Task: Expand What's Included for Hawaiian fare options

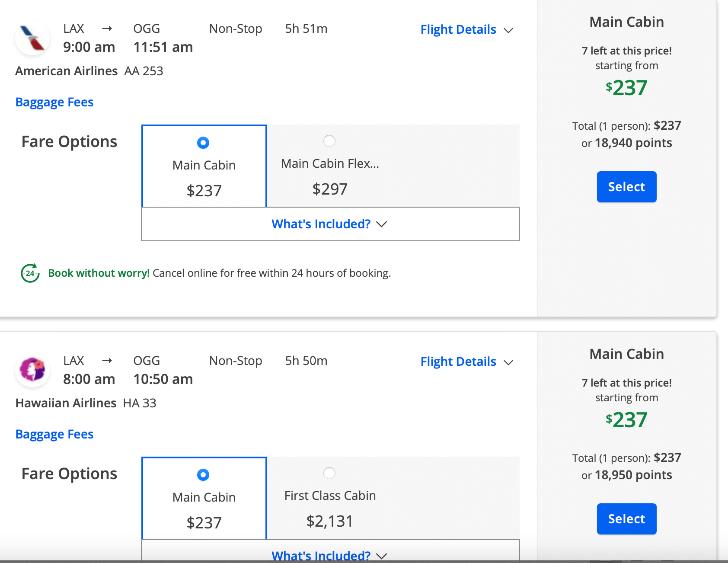Action: pyautogui.click(x=321, y=555)
